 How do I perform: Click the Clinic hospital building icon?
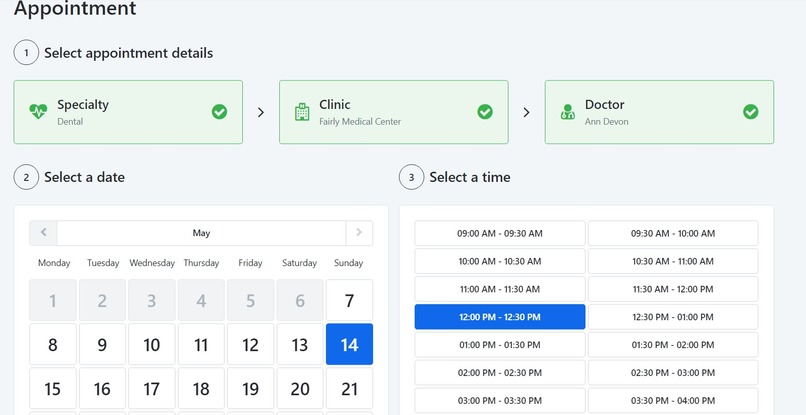(x=302, y=112)
